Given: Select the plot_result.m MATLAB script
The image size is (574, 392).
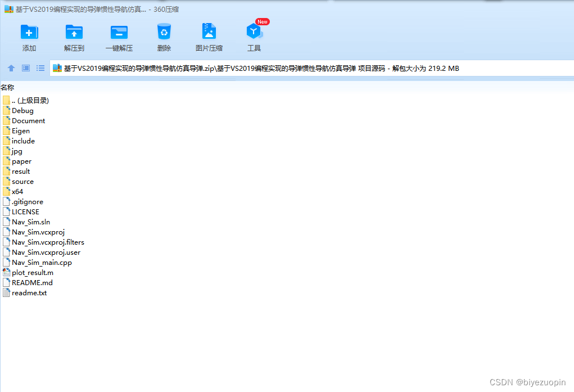Looking at the screenshot, I should pos(33,272).
